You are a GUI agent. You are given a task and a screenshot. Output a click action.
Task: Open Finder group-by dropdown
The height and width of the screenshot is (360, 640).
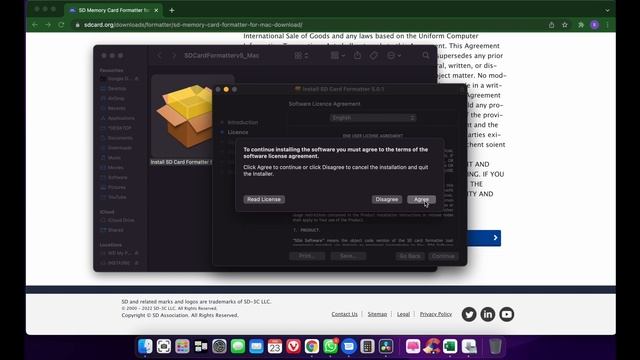[x=338, y=56]
